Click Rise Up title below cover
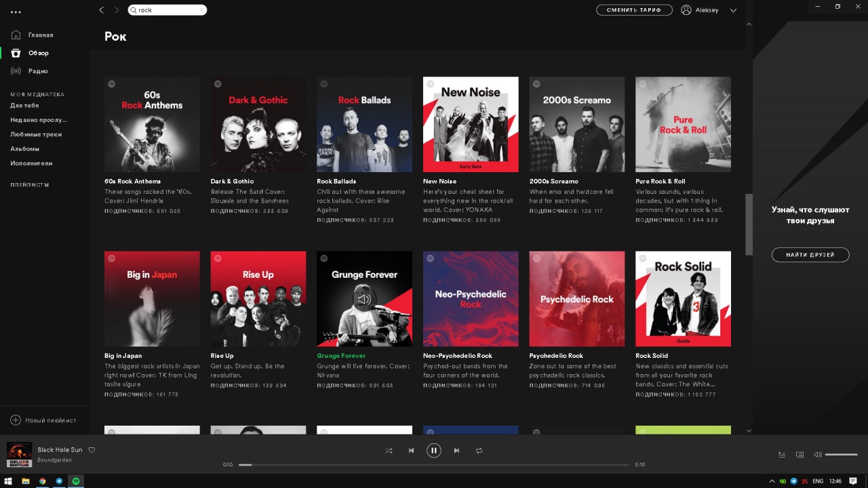 222,356
